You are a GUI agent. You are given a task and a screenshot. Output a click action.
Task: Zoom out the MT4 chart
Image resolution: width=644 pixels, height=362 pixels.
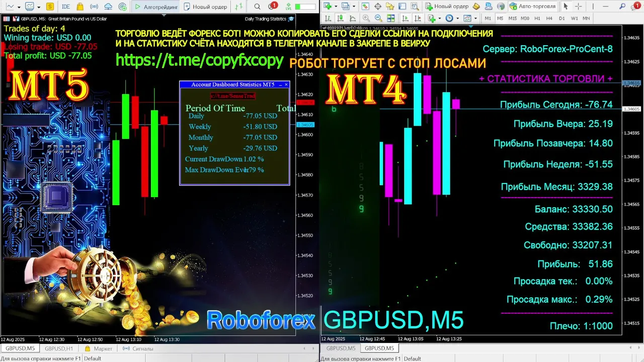pos(378,18)
